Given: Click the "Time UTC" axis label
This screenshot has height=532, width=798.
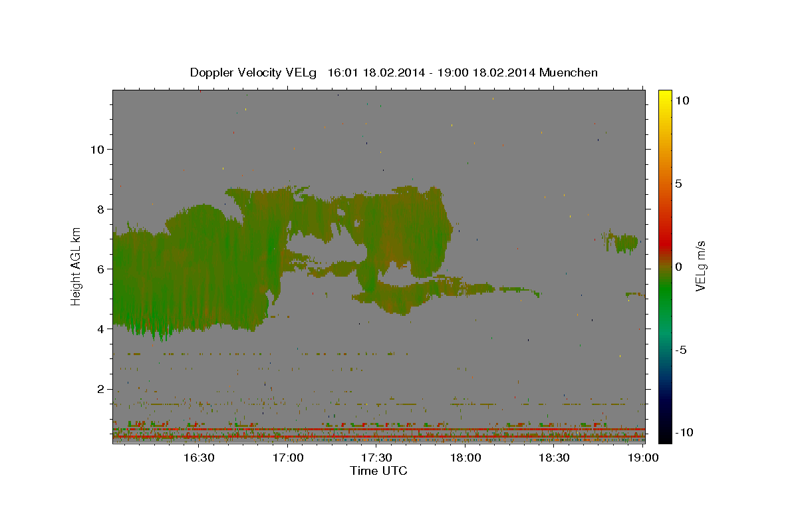Looking at the screenshot, I should coord(378,471).
